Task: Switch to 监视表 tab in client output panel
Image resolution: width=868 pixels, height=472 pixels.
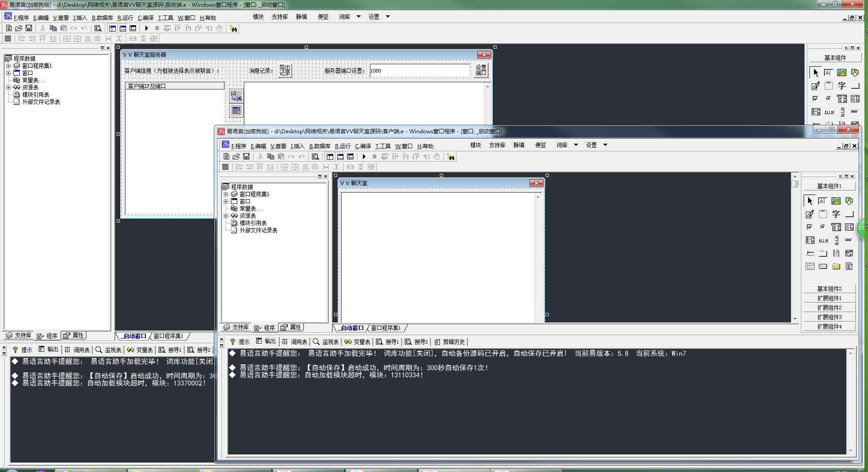Action: pos(326,342)
